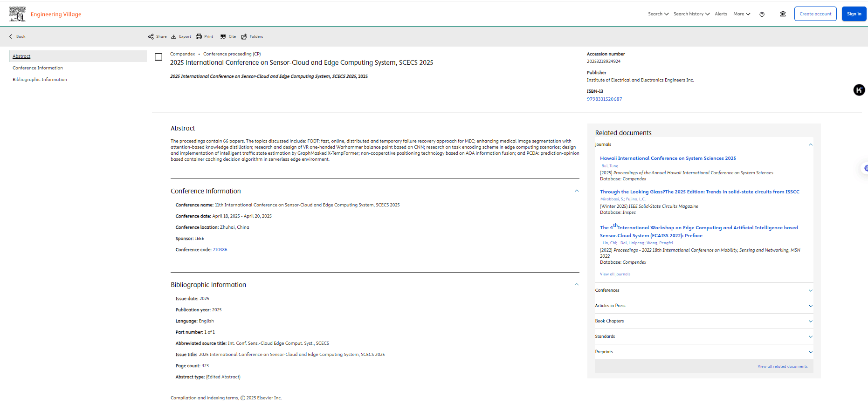
Task: Open the help question mark icon
Action: (x=762, y=14)
